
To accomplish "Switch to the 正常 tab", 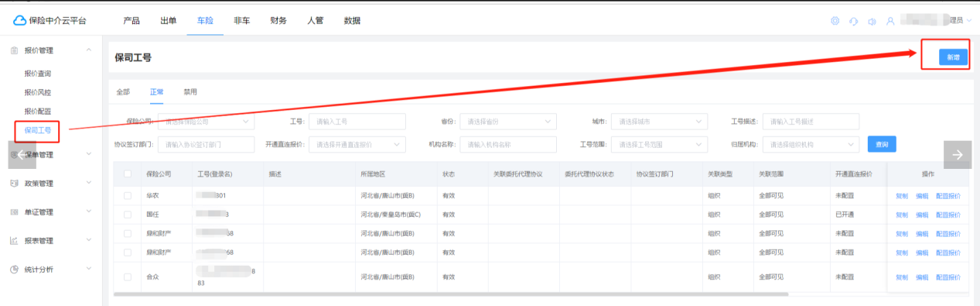I will [x=157, y=92].
